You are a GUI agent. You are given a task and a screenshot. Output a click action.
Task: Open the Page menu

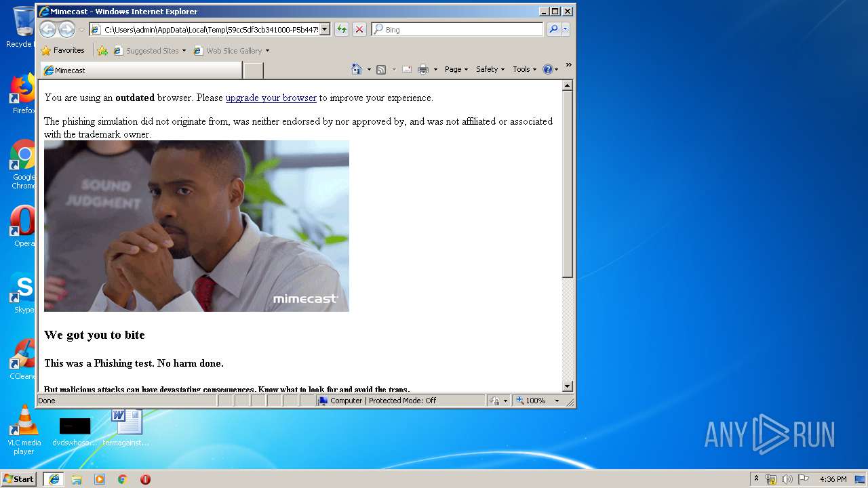coord(456,69)
